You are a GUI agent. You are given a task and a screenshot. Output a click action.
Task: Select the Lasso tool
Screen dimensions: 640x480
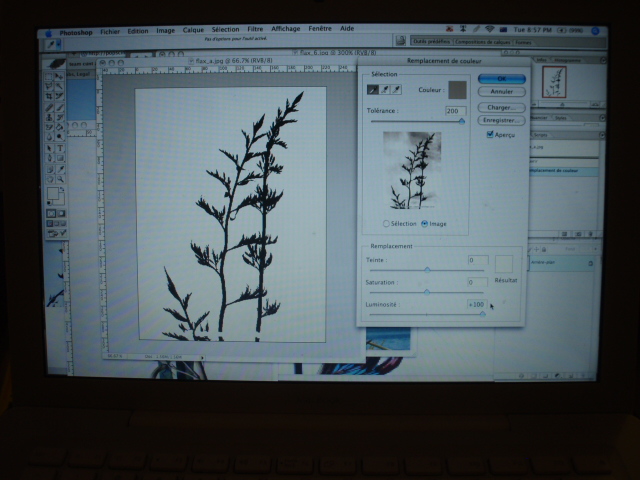tap(49, 87)
